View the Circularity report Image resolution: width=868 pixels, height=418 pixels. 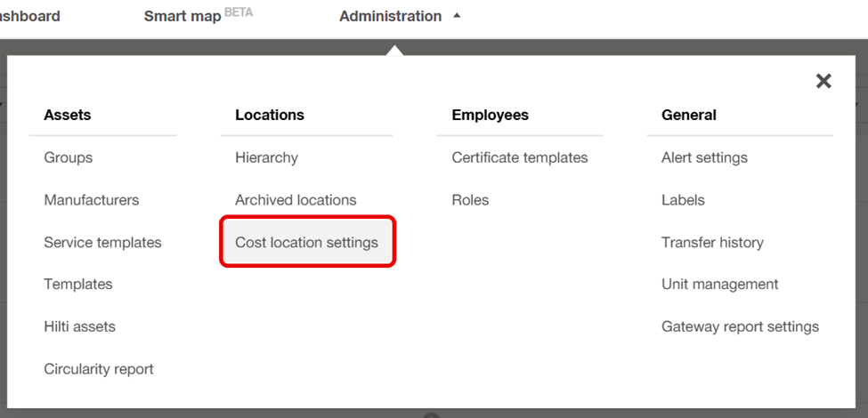99,369
